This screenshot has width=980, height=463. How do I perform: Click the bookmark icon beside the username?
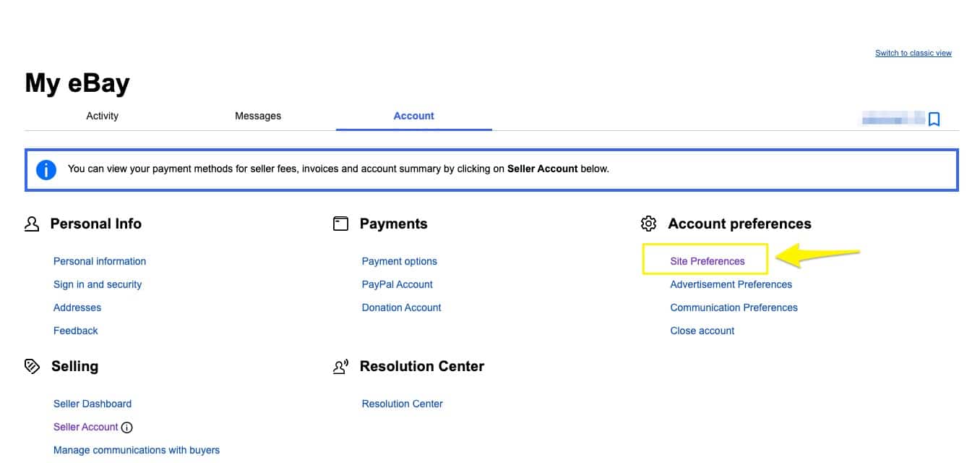pyautogui.click(x=934, y=119)
